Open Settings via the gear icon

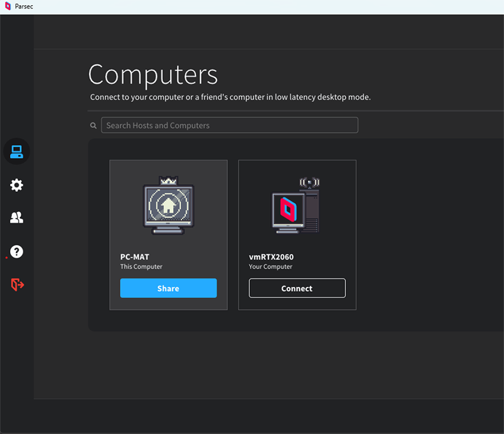click(x=16, y=185)
